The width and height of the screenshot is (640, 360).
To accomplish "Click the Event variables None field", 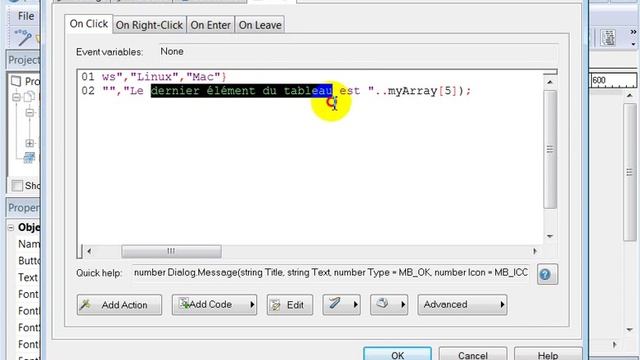I will coord(358,52).
